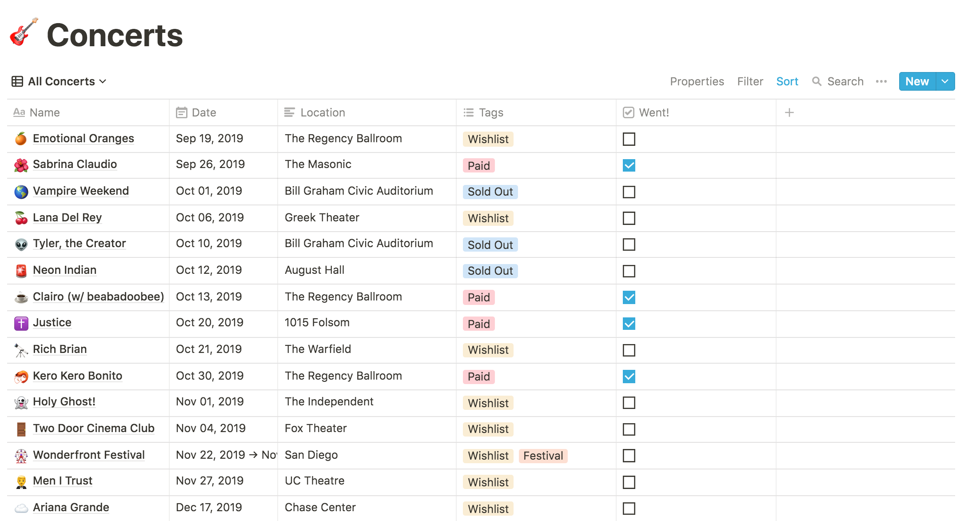Click the Paid tag for Sabrina Claudio

[479, 166]
